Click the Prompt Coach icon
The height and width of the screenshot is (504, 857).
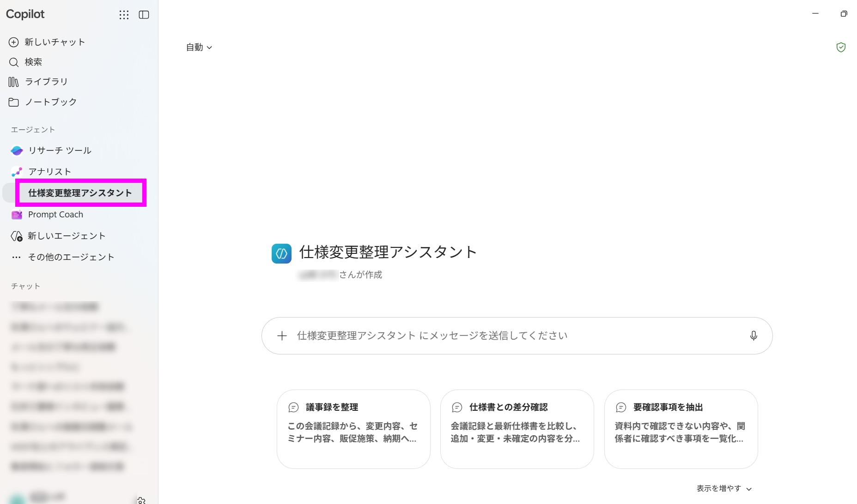click(x=17, y=215)
